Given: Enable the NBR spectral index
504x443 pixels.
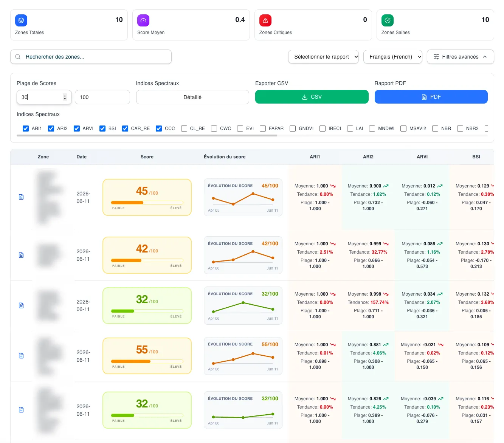Looking at the screenshot, I should pos(435,129).
